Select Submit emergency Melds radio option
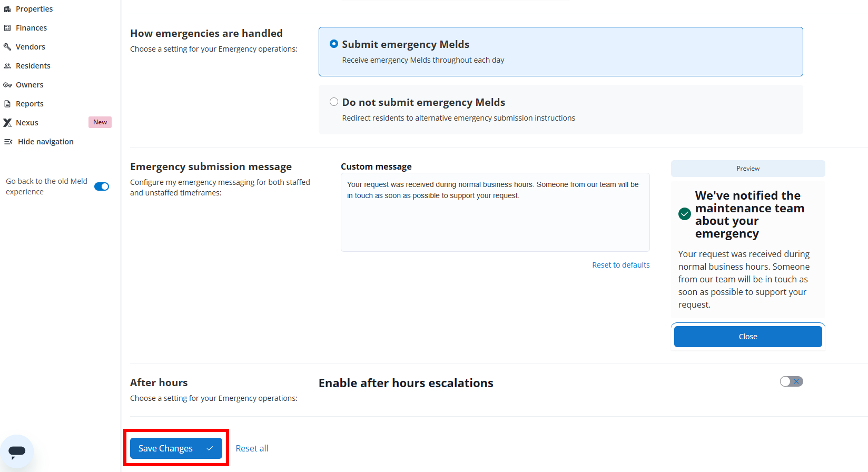The width and height of the screenshot is (868, 472). (334, 44)
